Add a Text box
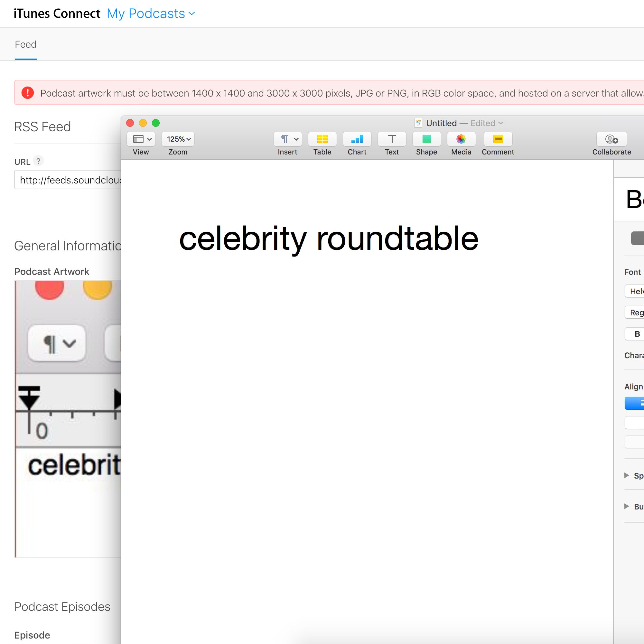 392,139
